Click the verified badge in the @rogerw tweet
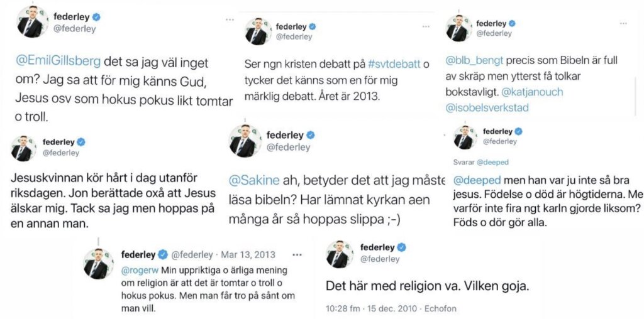Screen dimensions: 644x319 [162, 254]
